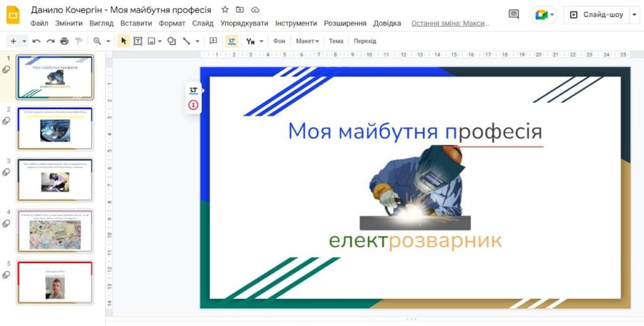Open the Розширення menu
The image size is (644, 326).
point(345,23)
